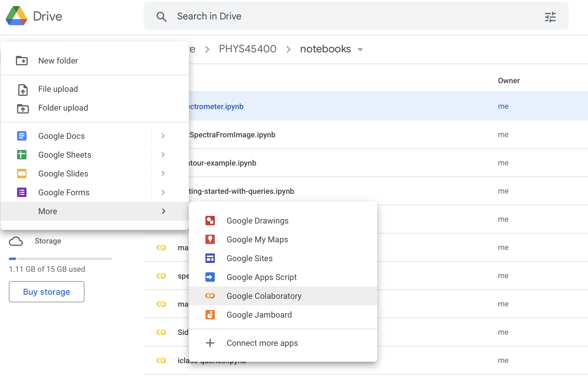
Task: Click the '1.11 GB of 15 GB used' text
Action: click(47, 269)
